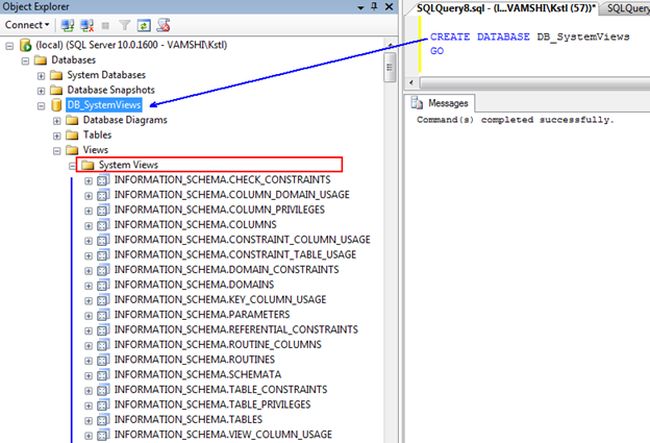This screenshot has height=443, width=650.
Task: Select INFORMATION_SCHEMA.COLUMN_DOMAIN_USAGE view
Action: [232, 195]
